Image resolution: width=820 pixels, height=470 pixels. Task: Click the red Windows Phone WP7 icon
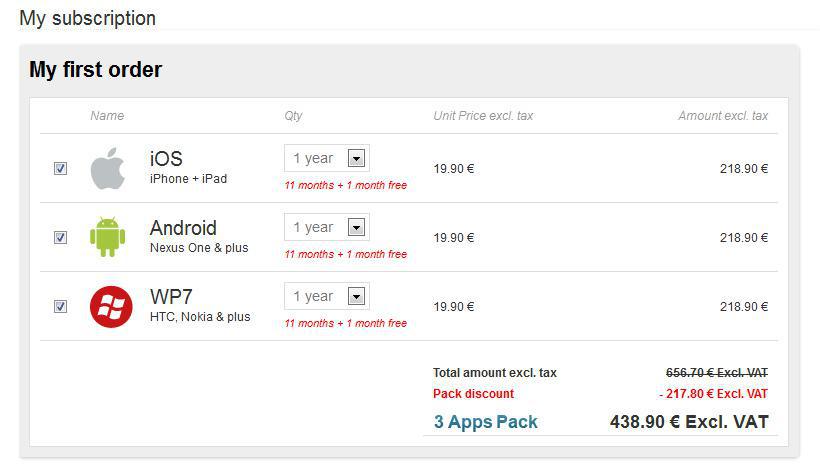[x=111, y=306]
